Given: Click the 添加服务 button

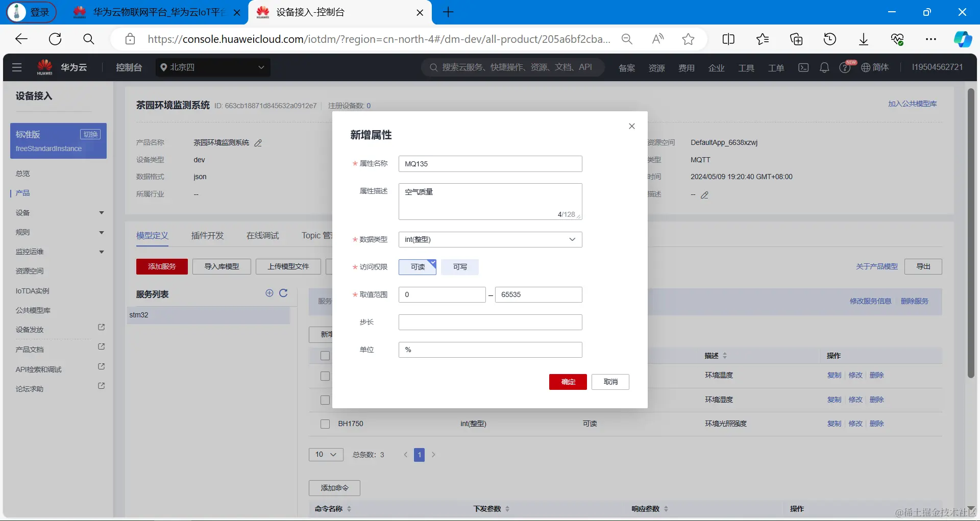Looking at the screenshot, I should (x=162, y=266).
